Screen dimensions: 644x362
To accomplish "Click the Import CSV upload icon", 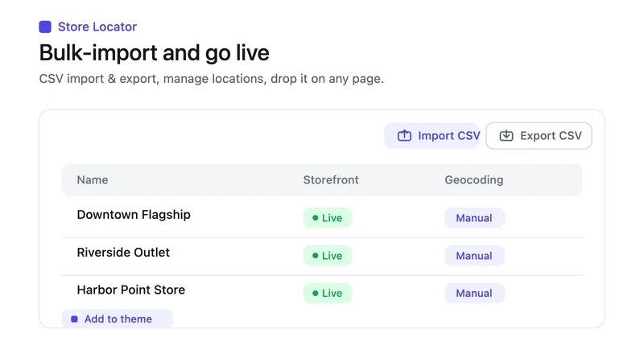I will (x=404, y=135).
